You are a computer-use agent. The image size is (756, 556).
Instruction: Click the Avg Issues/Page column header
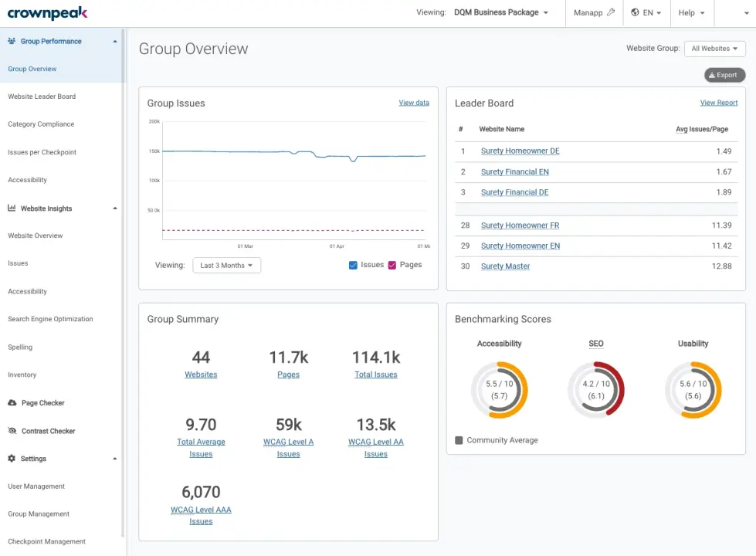pos(701,129)
